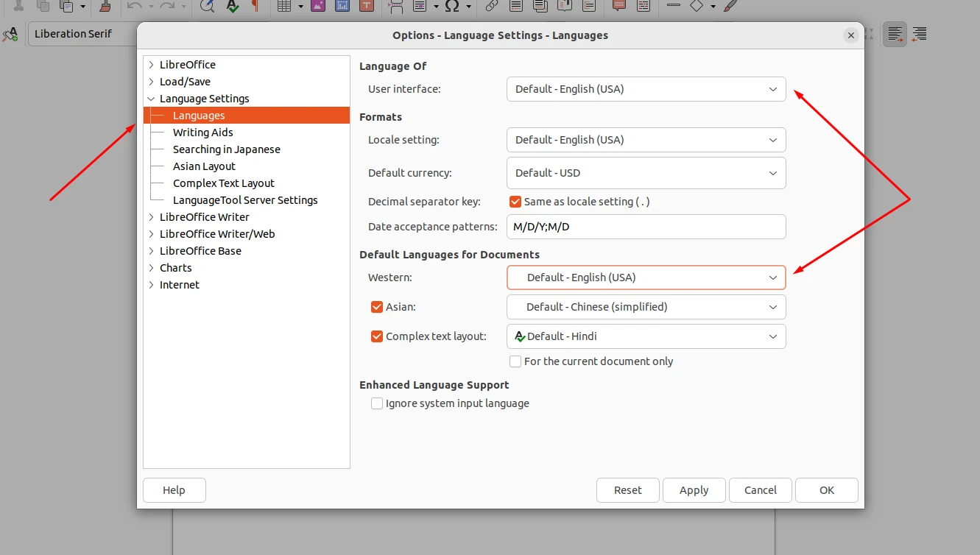Viewport: 980px width, 555px height.
Task: Select Searching in Japanese tree entry
Action: tap(226, 149)
